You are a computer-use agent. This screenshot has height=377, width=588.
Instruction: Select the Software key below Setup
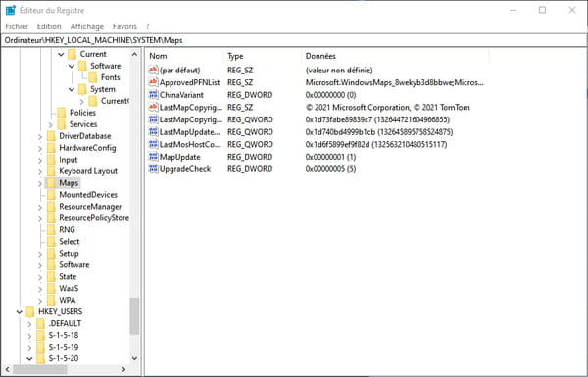74,265
